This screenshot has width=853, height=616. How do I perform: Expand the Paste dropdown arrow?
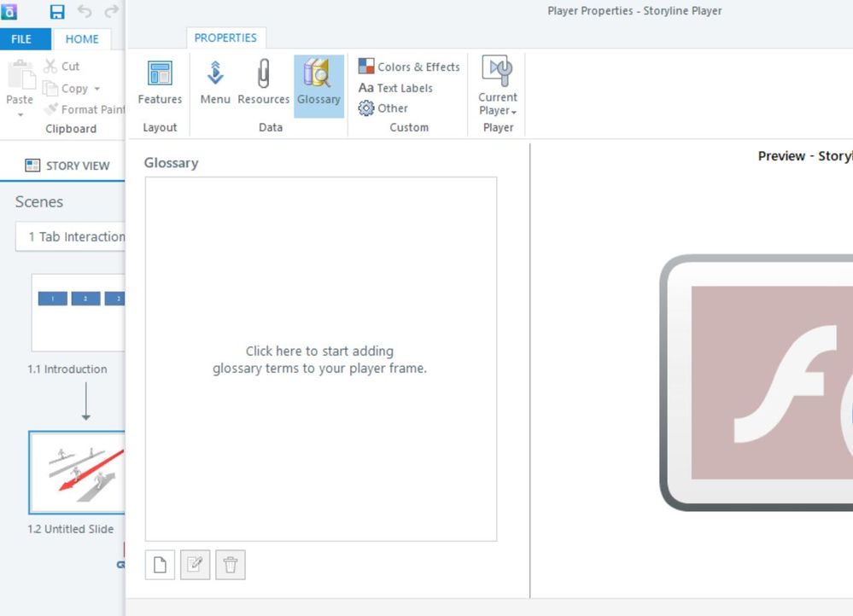coord(20,114)
